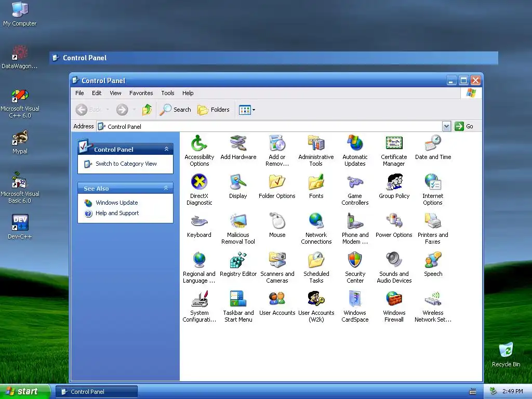Select the Mouse applet icon
The height and width of the screenshot is (399, 532).
coord(277,221)
